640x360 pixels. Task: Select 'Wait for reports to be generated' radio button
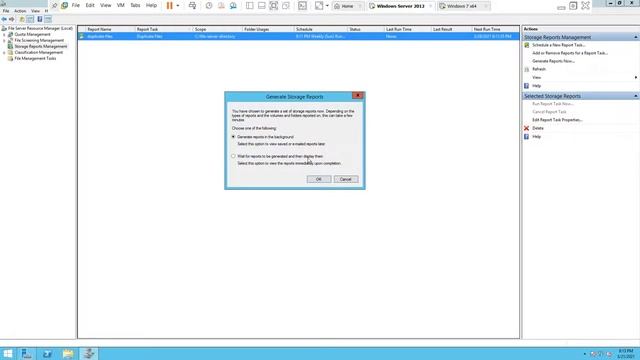click(x=233, y=156)
